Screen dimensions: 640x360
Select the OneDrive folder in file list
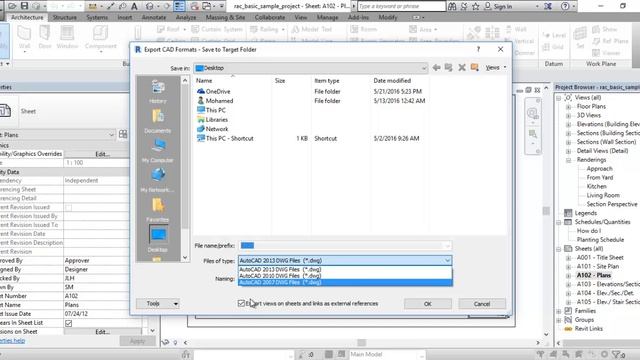tap(214, 91)
